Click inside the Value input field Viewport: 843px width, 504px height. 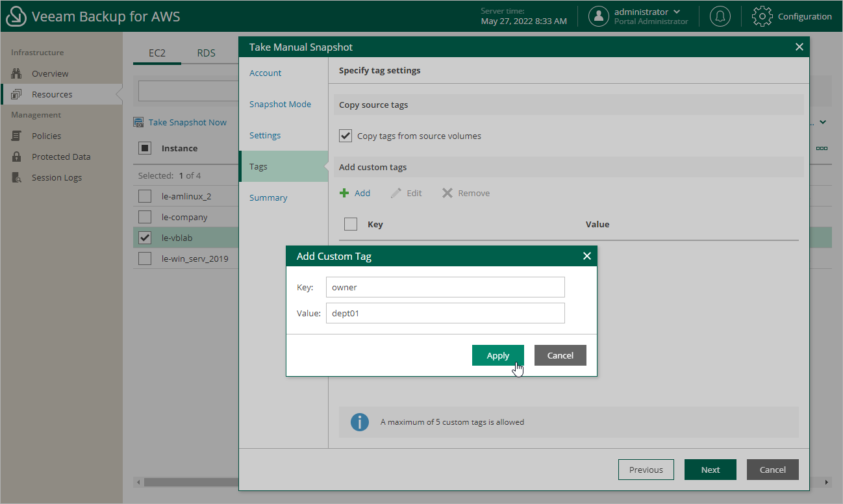(445, 313)
